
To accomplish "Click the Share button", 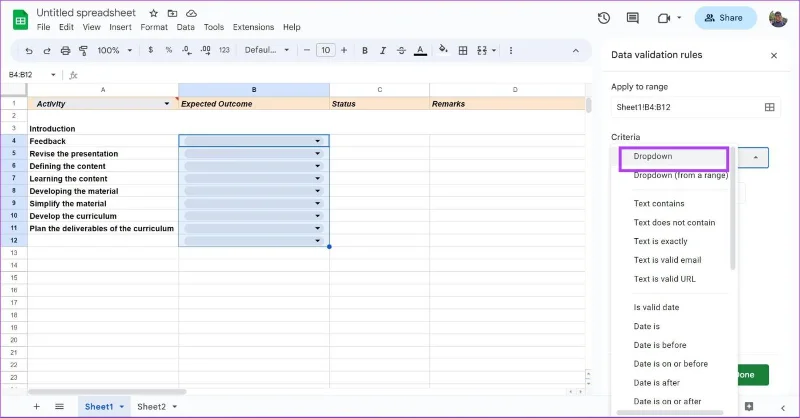I will 725,18.
